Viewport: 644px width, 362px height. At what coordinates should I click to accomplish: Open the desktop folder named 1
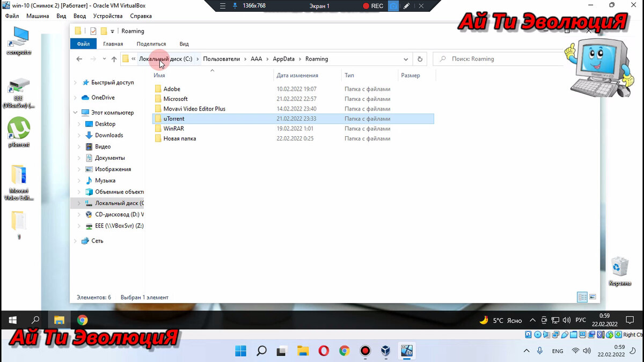[19, 224]
